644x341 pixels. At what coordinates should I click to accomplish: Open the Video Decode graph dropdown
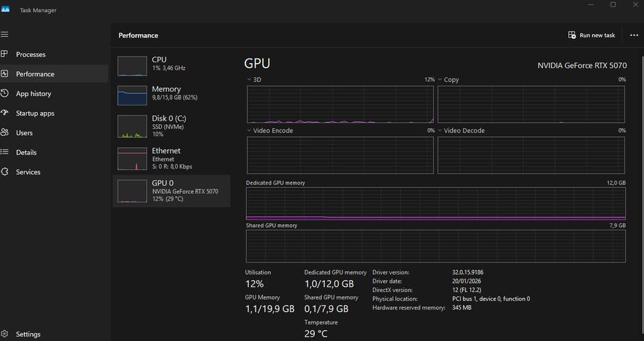441,130
